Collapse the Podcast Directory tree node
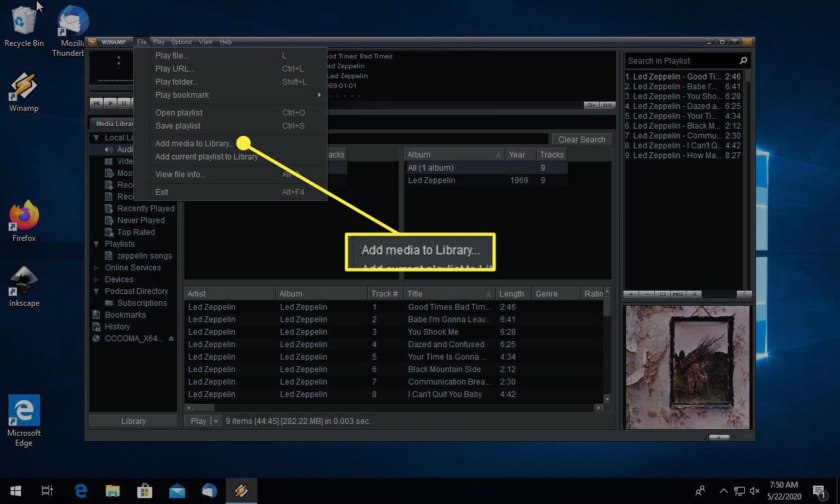Image resolution: width=840 pixels, height=504 pixels. [96, 291]
